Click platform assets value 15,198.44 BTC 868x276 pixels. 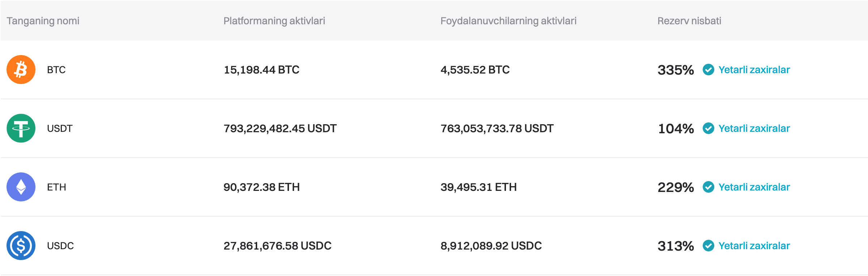[261, 70]
